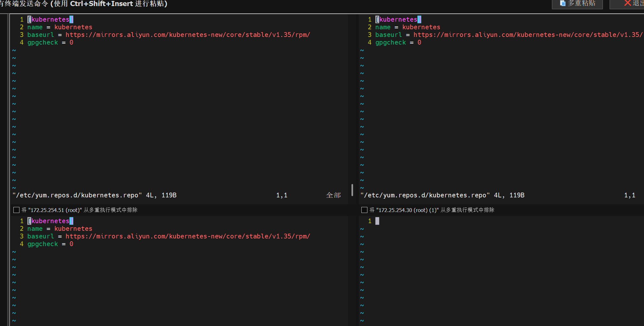
Task: Click [kubernetes] line in bottom-left pane
Action: pyautogui.click(x=50, y=221)
